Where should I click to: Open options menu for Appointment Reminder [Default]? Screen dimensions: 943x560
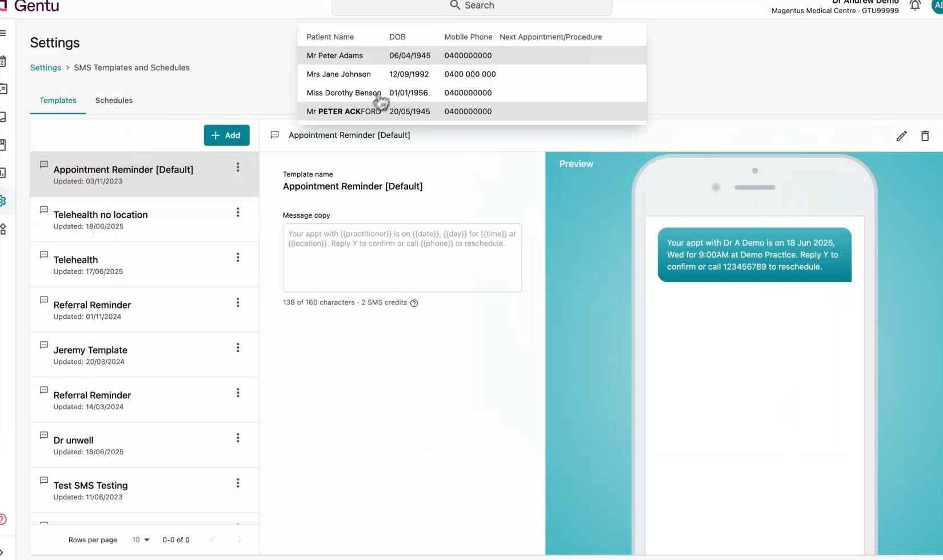coord(238,167)
